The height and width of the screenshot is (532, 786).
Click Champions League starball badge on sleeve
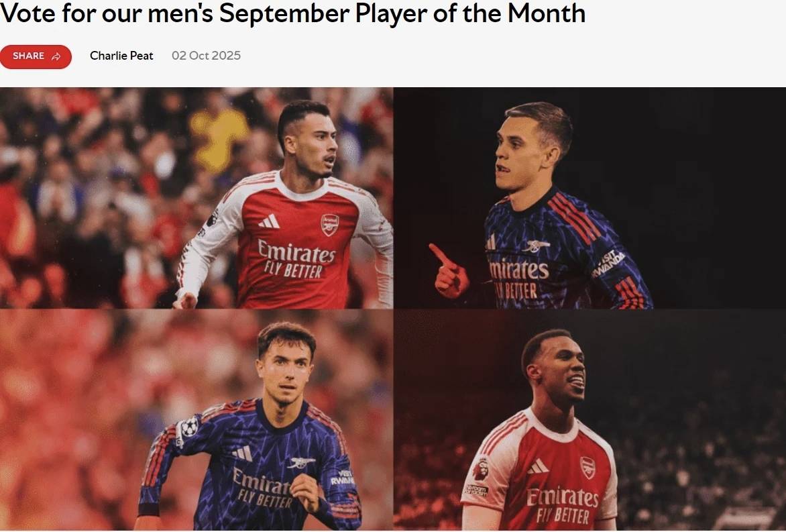tap(189, 427)
